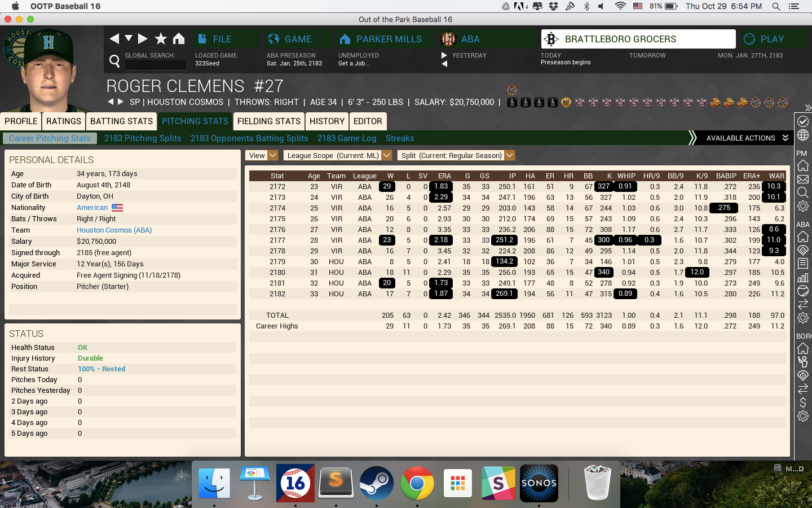Open the ABA statistics bar chart icon
The image size is (812, 508).
coord(803,277)
